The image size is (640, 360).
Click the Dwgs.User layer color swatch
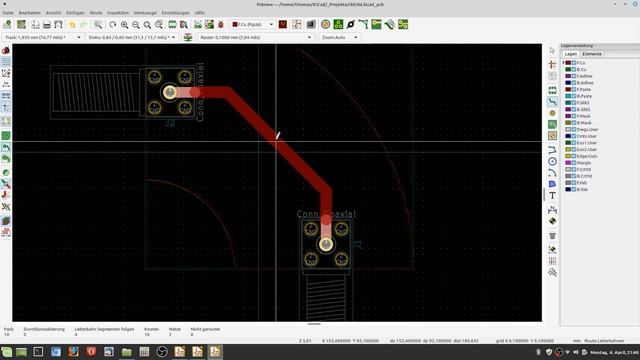tap(568, 129)
